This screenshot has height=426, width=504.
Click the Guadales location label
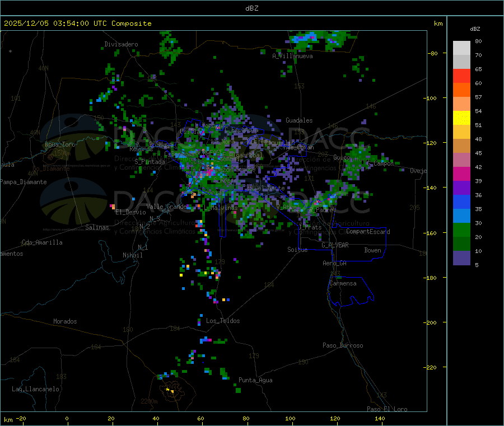299,120
